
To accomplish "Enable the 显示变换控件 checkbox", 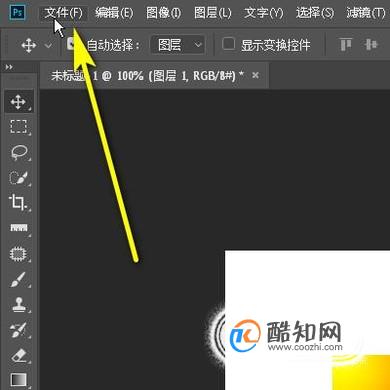I will [x=228, y=44].
